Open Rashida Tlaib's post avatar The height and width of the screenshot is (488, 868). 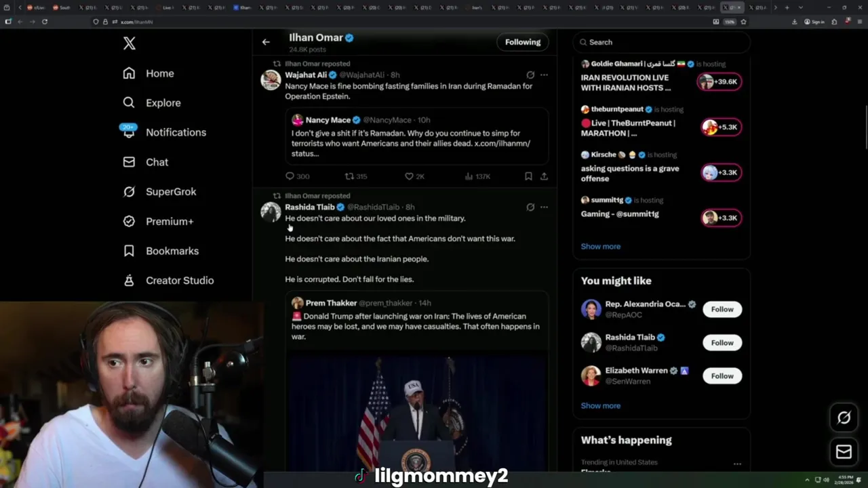271,211
